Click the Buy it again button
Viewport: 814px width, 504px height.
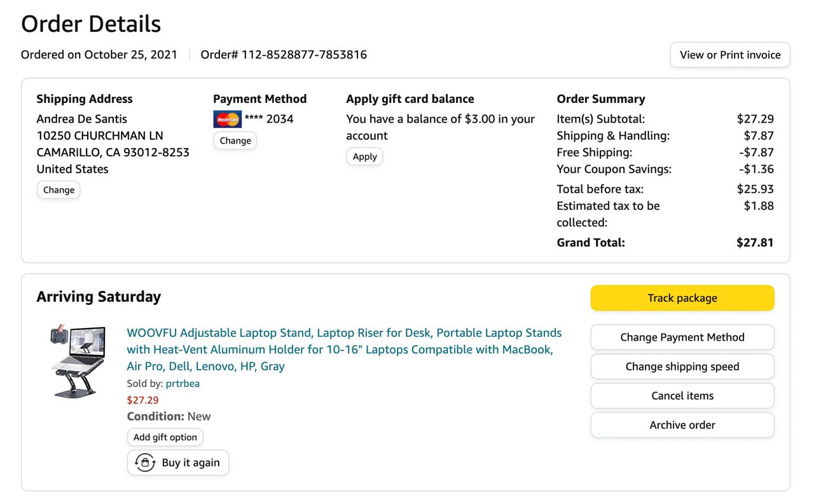(190, 463)
